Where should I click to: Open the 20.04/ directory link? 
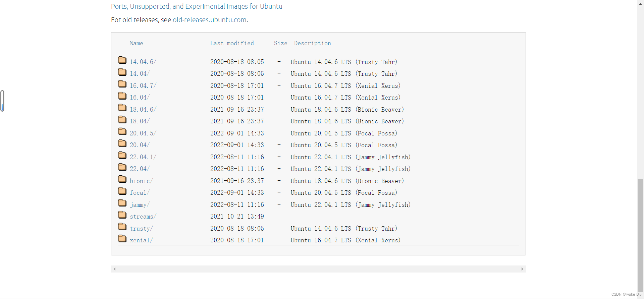pyautogui.click(x=140, y=145)
